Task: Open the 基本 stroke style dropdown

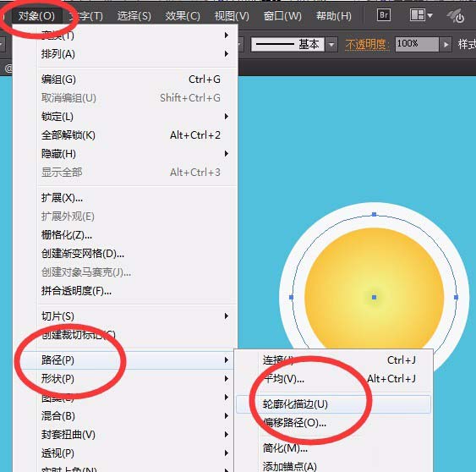Action: (x=331, y=45)
